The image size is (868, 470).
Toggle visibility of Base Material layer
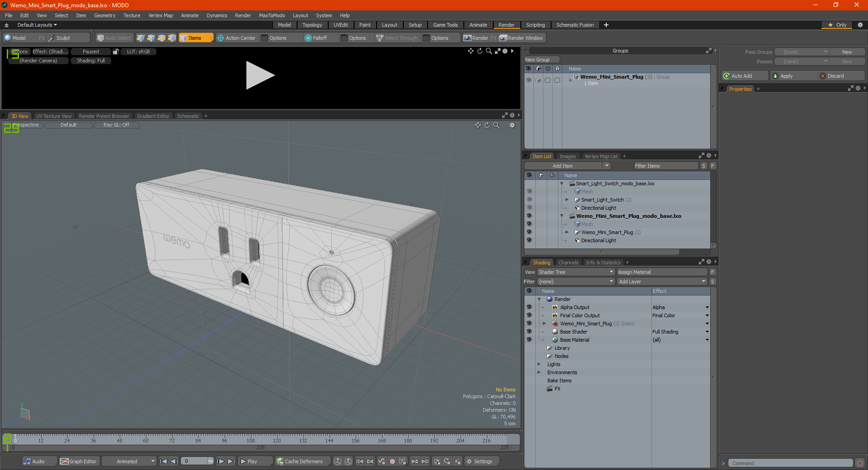click(x=529, y=340)
